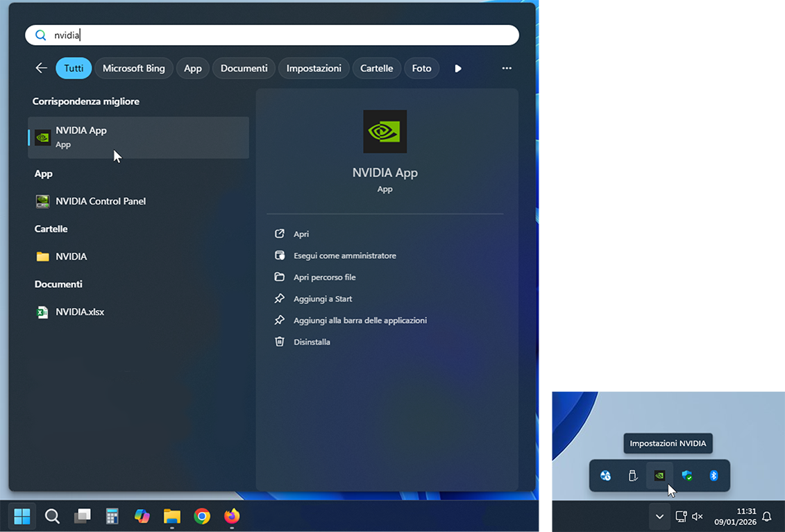Click the NVIDIA App icon in best match
Viewport: 785px width, 532px height.
coord(42,137)
